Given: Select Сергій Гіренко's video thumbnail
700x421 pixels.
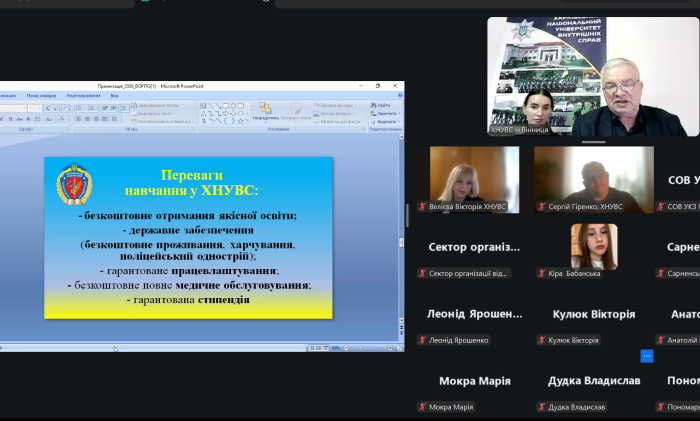Looking at the screenshot, I should pyautogui.click(x=593, y=180).
